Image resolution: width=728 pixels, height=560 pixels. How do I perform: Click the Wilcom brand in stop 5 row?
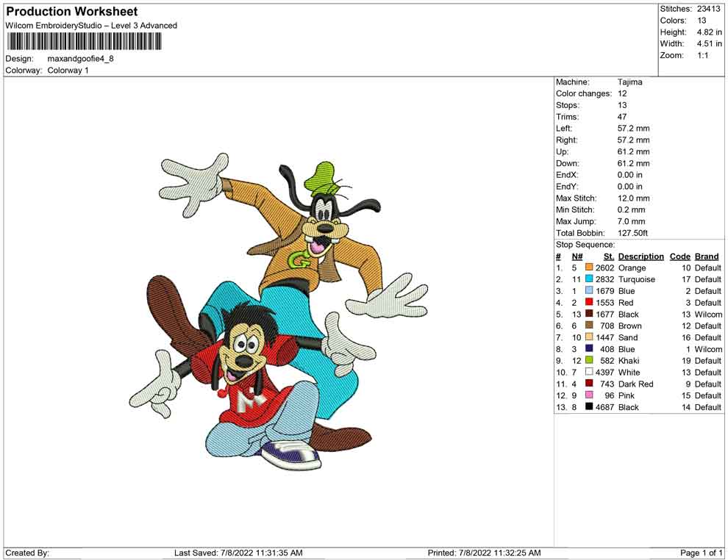pos(708,314)
